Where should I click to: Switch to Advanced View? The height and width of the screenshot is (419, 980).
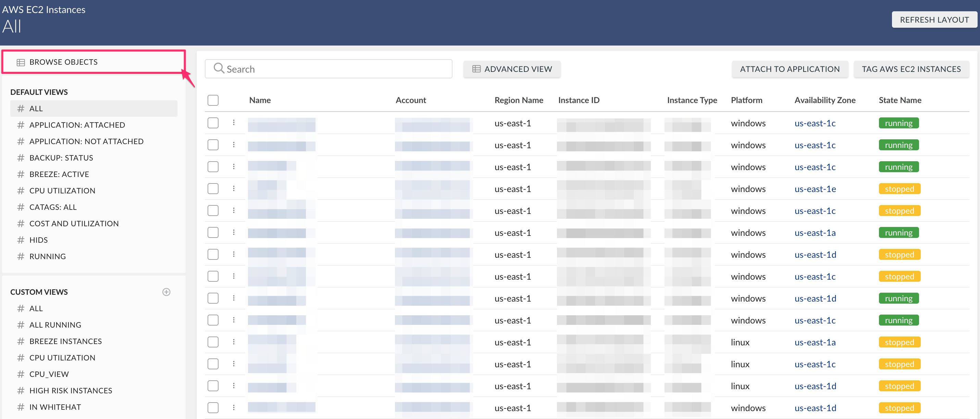point(512,69)
